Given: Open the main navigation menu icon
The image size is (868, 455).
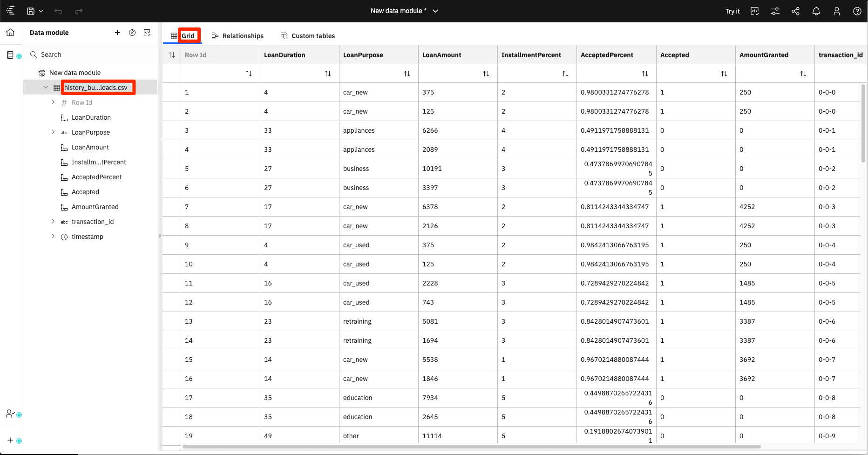Looking at the screenshot, I should tap(10, 11).
